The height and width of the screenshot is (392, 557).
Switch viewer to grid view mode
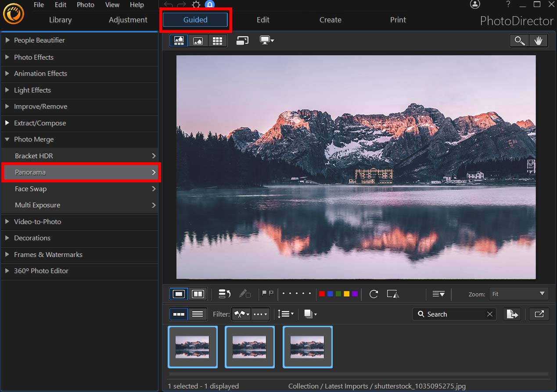tap(217, 40)
